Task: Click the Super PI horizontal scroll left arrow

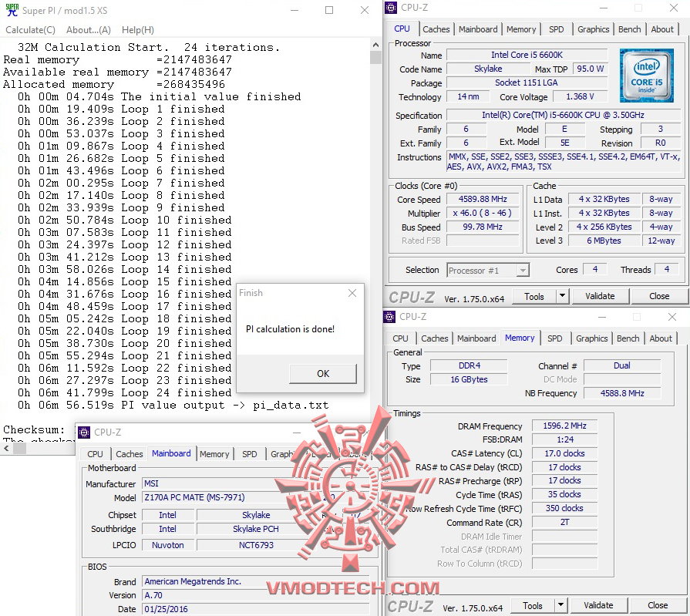Action: click(6, 449)
